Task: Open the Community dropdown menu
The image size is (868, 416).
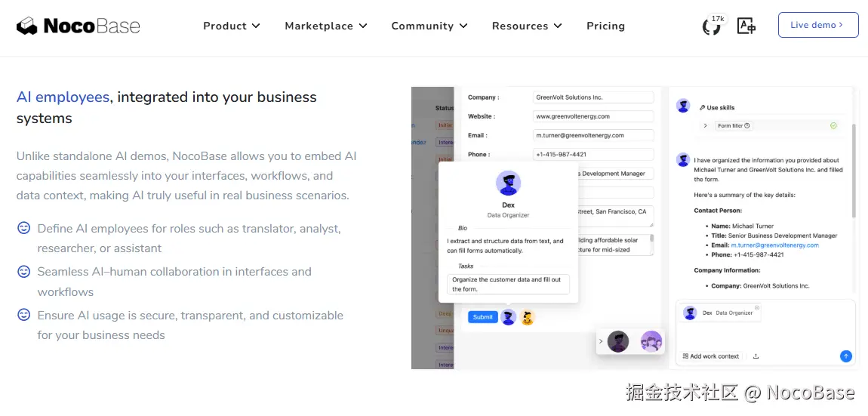Action: tap(429, 26)
